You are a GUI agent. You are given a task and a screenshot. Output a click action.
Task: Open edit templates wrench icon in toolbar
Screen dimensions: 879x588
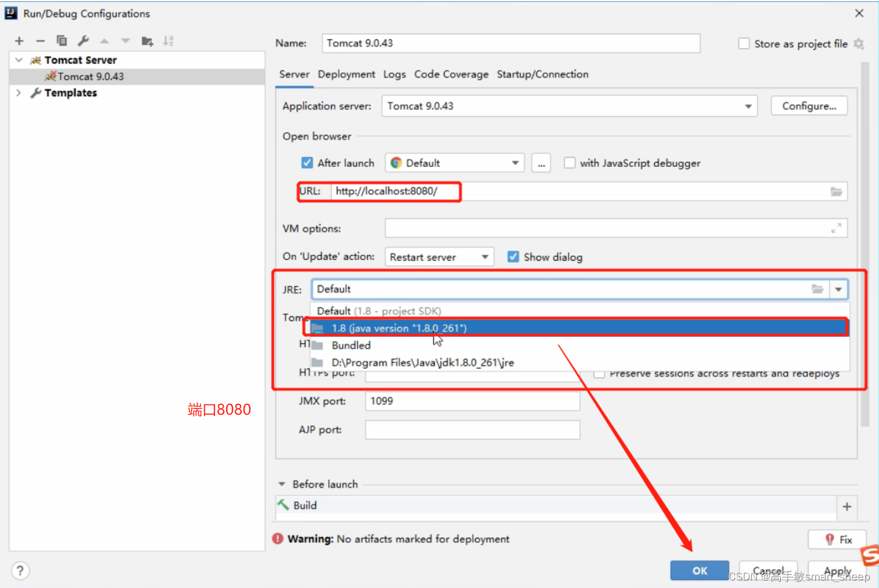click(83, 40)
